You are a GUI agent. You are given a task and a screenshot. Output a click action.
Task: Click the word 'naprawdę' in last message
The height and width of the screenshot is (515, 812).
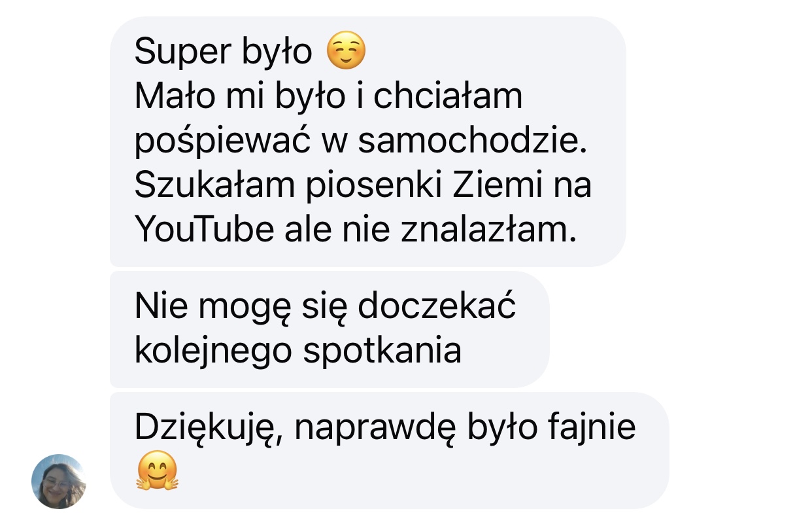pyautogui.click(x=375, y=429)
